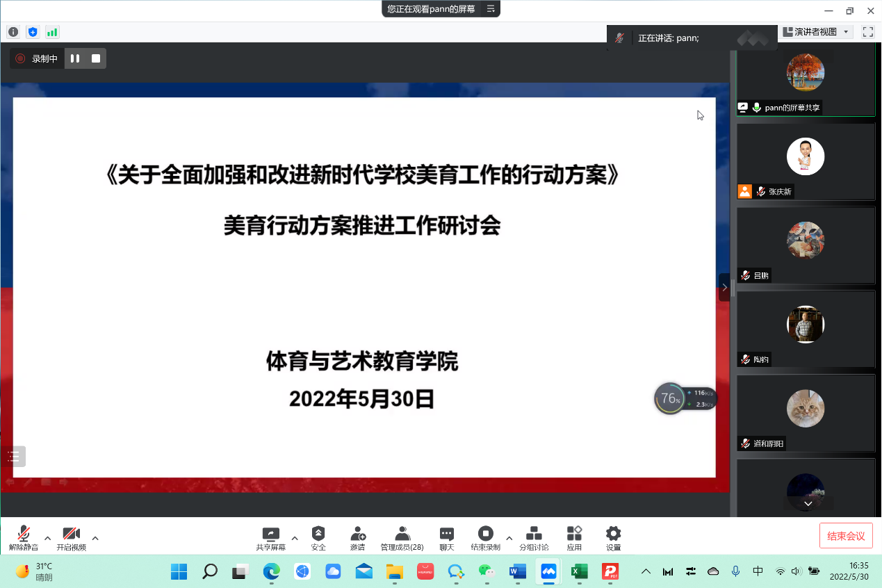Viewport: 882px width, 588px height.
Task: Select 道和阴阳 participant tile
Action: pyautogui.click(x=806, y=413)
